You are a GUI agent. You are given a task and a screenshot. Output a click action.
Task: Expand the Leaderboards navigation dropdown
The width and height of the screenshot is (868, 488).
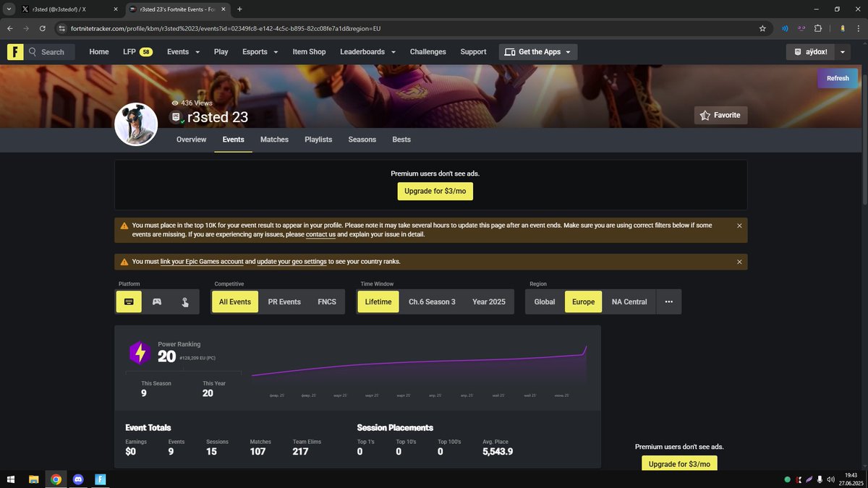368,52
